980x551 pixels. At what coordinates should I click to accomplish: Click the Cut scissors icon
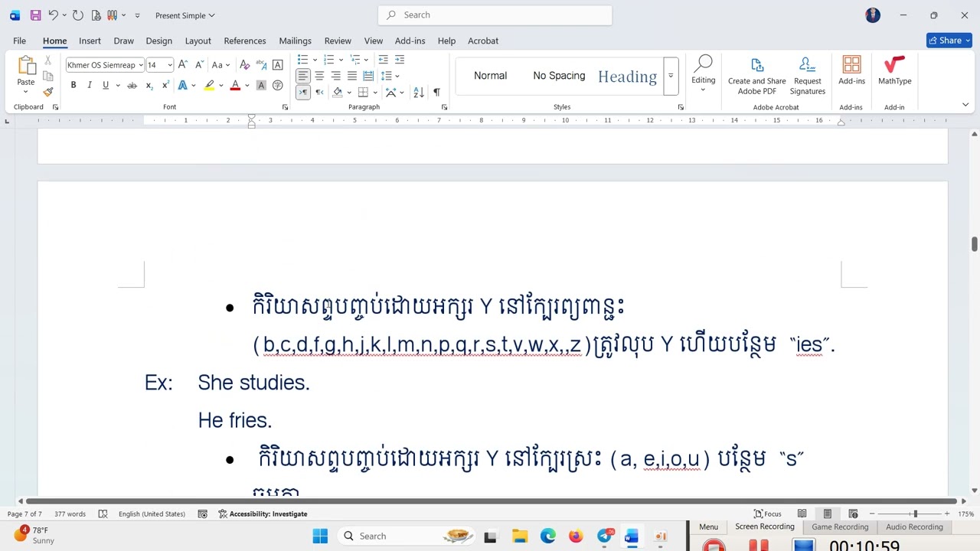(x=48, y=60)
